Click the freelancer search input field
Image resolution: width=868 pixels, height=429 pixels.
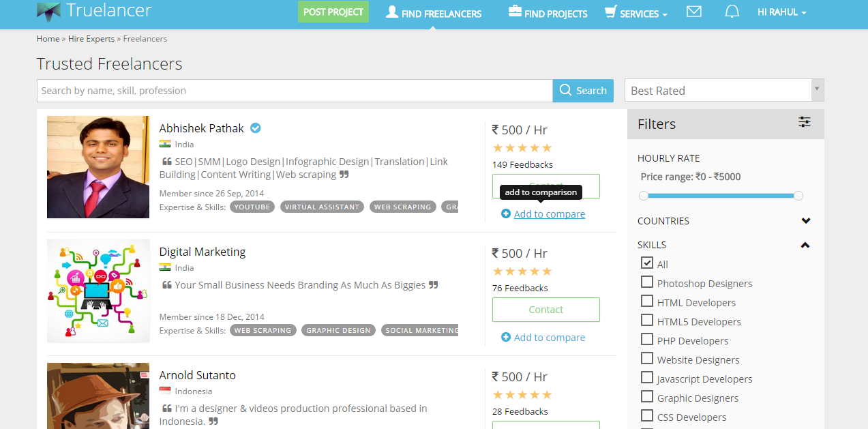tap(295, 91)
